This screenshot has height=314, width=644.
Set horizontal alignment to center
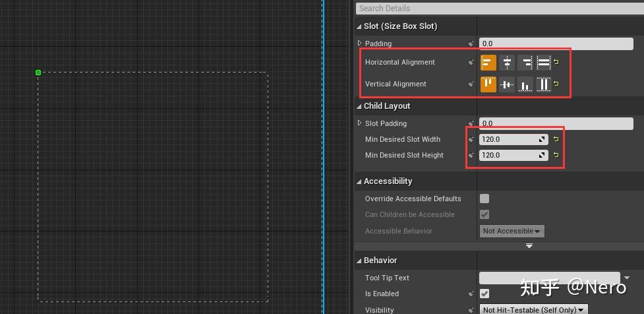tap(507, 63)
